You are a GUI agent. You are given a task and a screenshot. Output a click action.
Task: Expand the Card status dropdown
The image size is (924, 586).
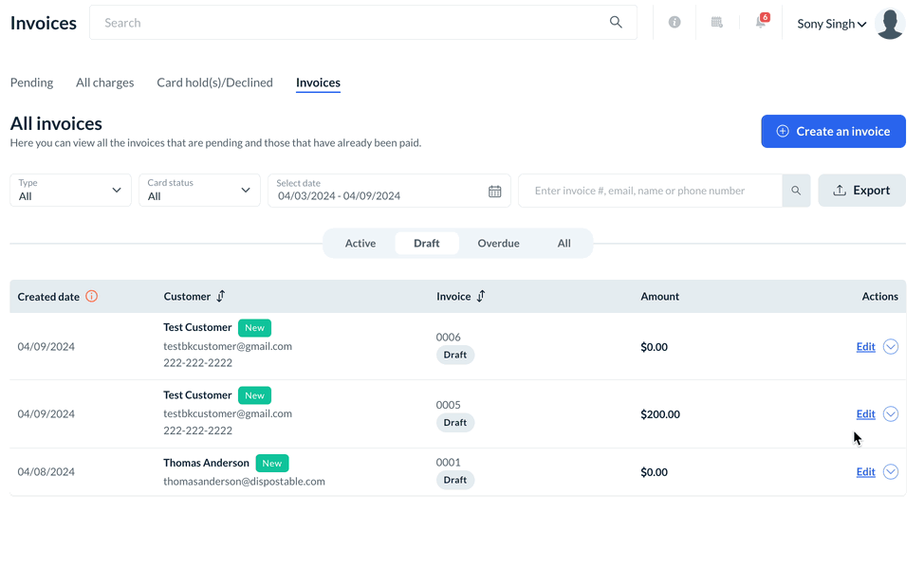pyautogui.click(x=199, y=191)
